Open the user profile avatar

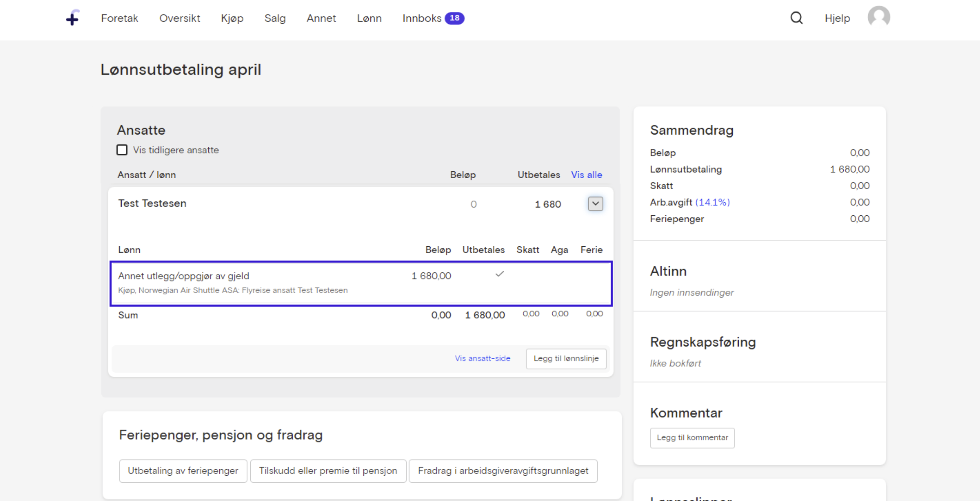pos(879,17)
